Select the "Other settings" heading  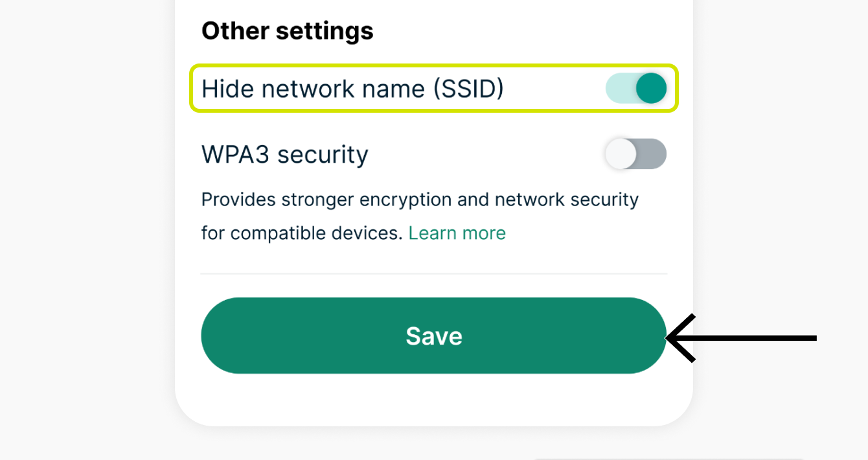coord(287,31)
